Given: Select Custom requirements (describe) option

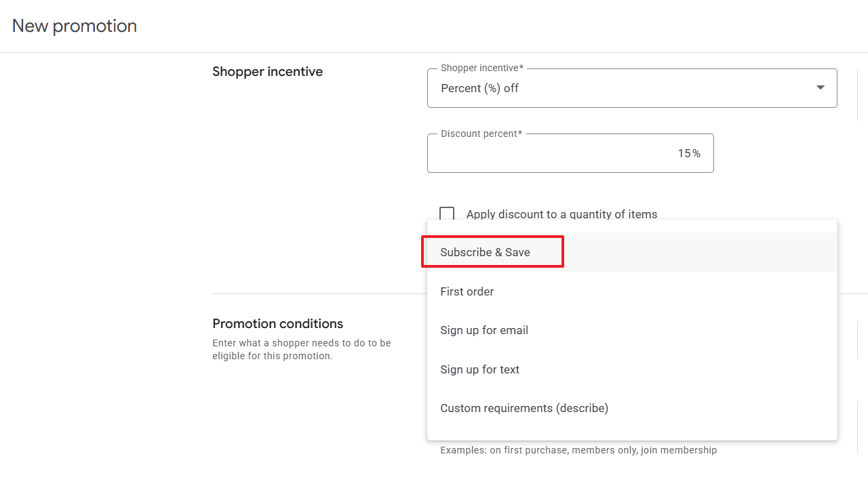Looking at the screenshot, I should (524, 408).
